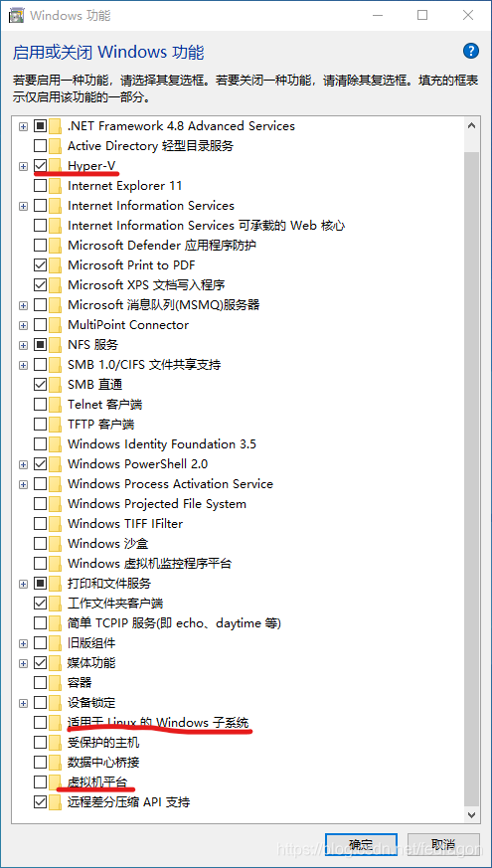This screenshot has height=868, width=492.
Task: Click the folder icon beside 容器
Action: pos(55,682)
